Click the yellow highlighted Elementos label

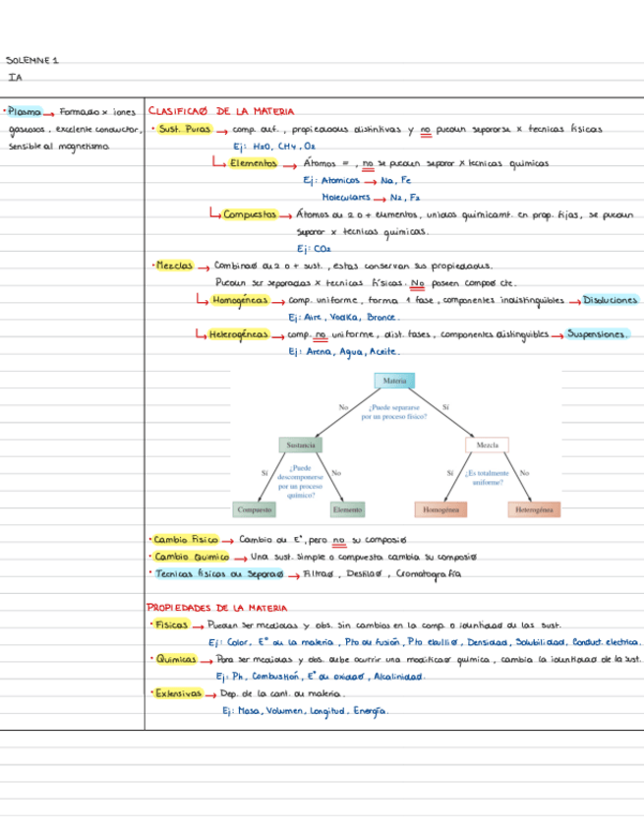(x=253, y=163)
